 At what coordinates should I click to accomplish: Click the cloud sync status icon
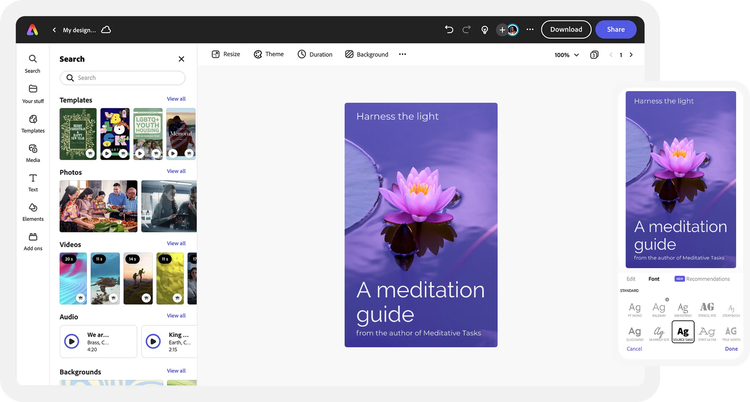[x=106, y=30]
